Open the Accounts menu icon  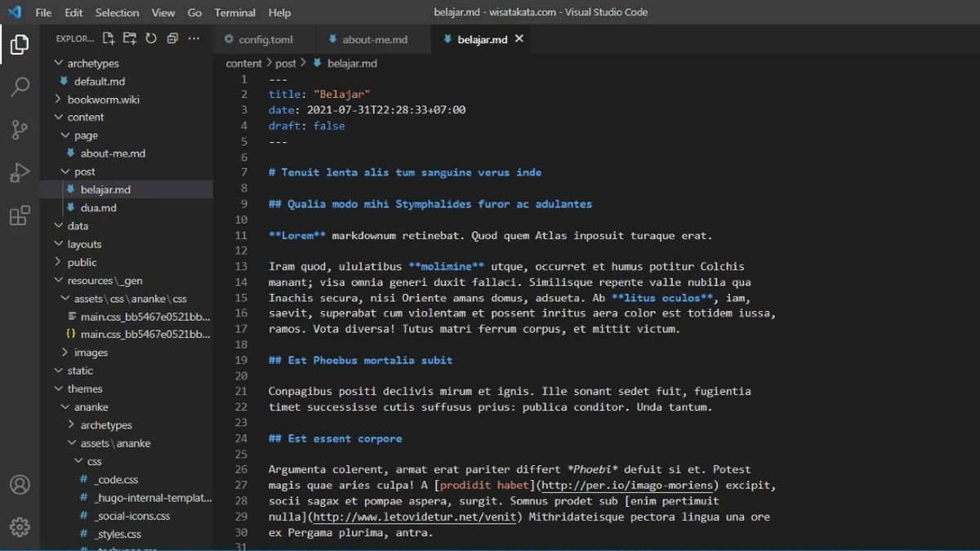click(20, 484)
